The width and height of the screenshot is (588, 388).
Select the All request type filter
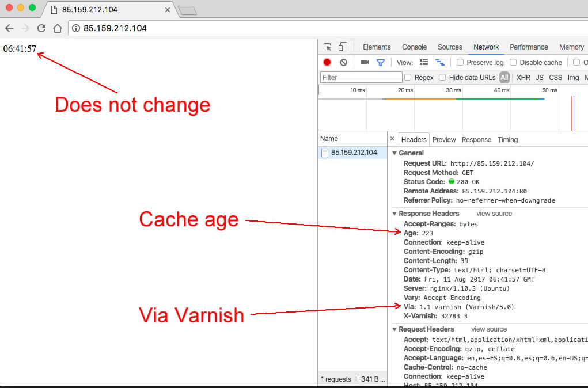click(x=504, y=77)
